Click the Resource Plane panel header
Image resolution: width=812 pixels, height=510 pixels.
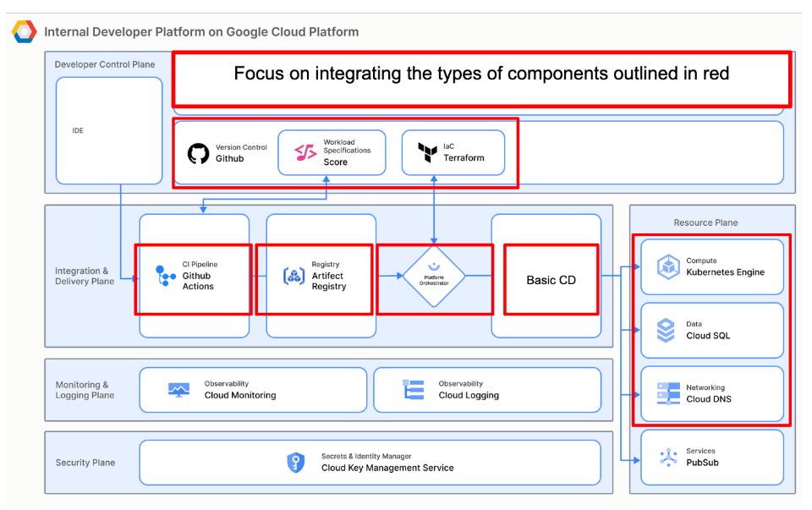click(x=706, y=222)
